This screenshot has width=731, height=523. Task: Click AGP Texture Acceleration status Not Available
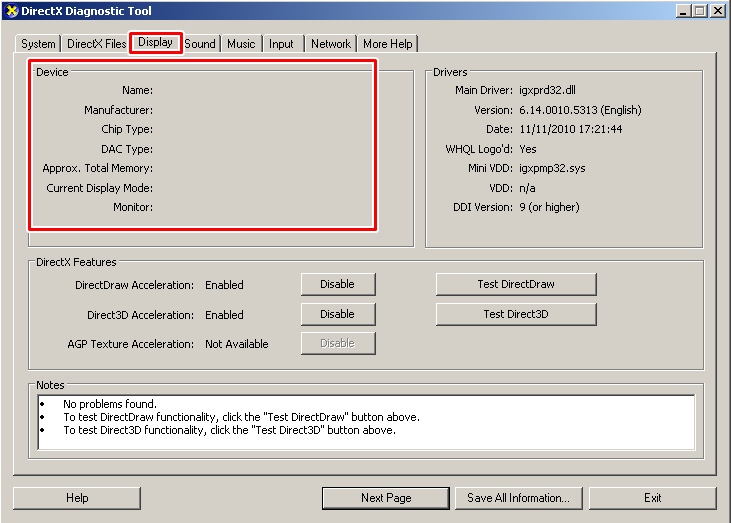(x=237, y=344)
